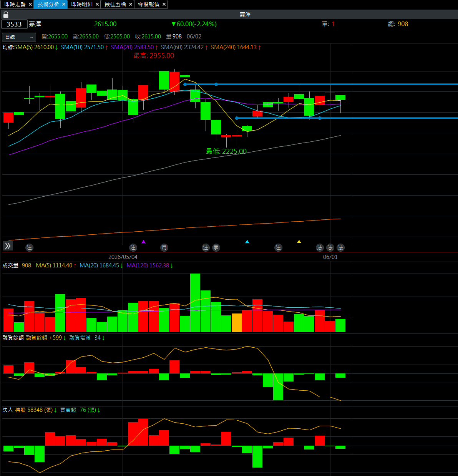The image size is (458, 476).
Task: Expand the chart side panel with » button
Action: (8, 246)
